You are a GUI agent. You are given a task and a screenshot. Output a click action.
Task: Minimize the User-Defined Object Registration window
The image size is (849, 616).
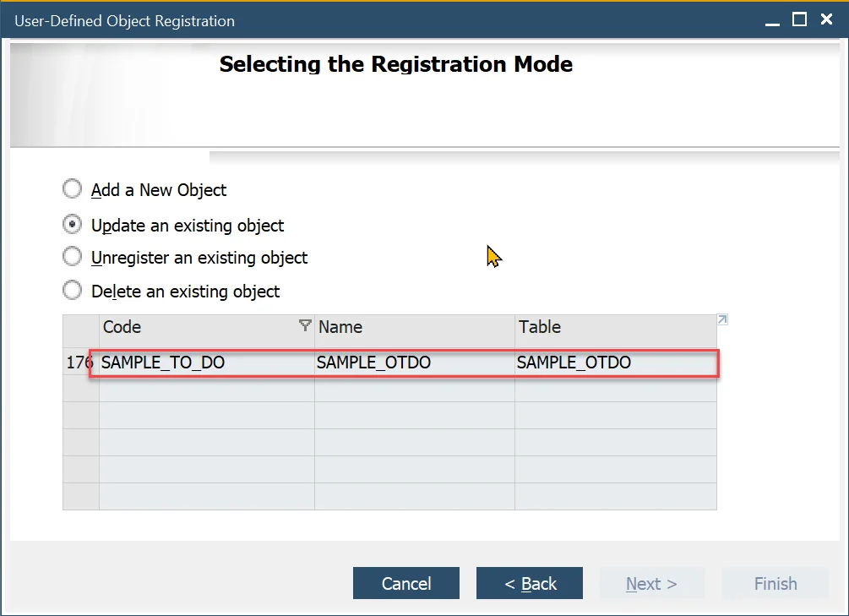(x=771, y=19)
